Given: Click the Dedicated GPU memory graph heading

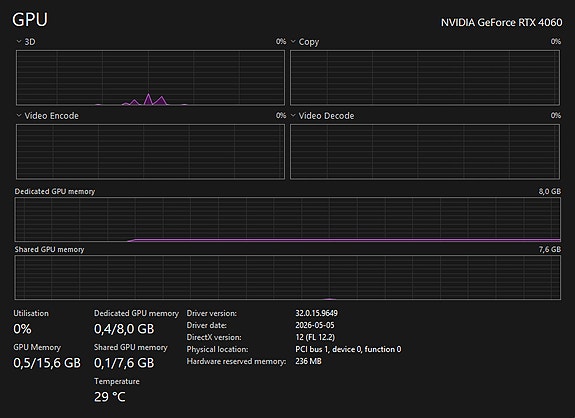Looking at the screenshot, I should coord(55,191).
